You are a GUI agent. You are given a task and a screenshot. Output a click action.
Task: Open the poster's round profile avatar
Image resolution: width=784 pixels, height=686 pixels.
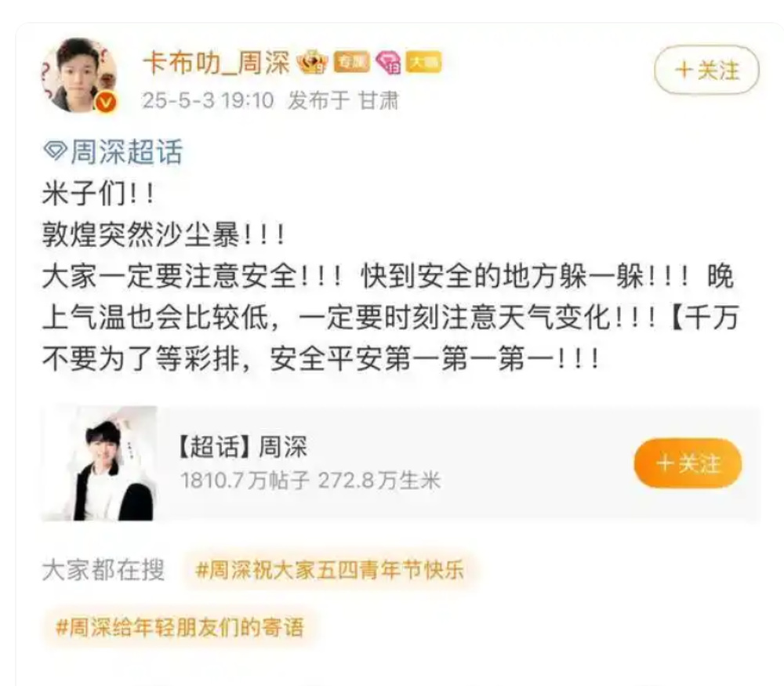pos(80,75)
